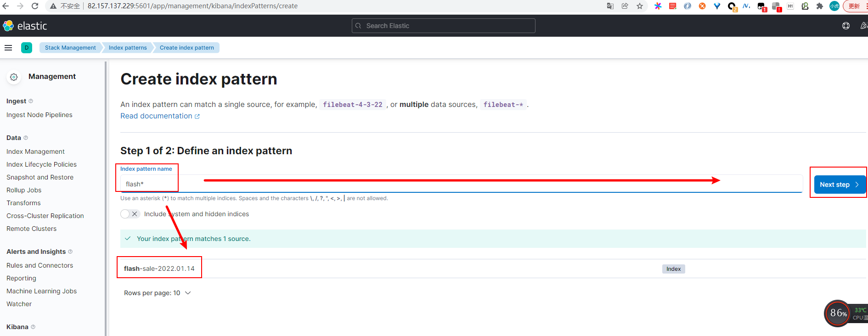This screenshot has width=868, height=336.
Task: Click the gray checkered extension with exclamation badge
Action: (x=777, y=7)
